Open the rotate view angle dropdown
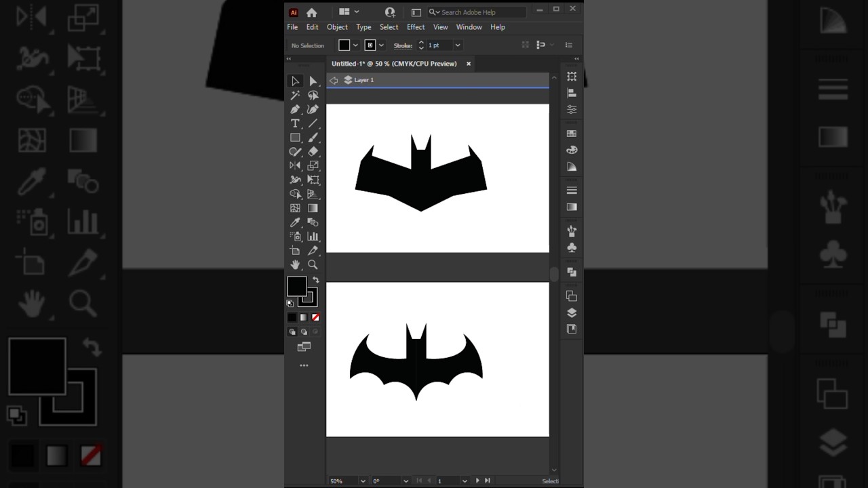 click(406, 481)
